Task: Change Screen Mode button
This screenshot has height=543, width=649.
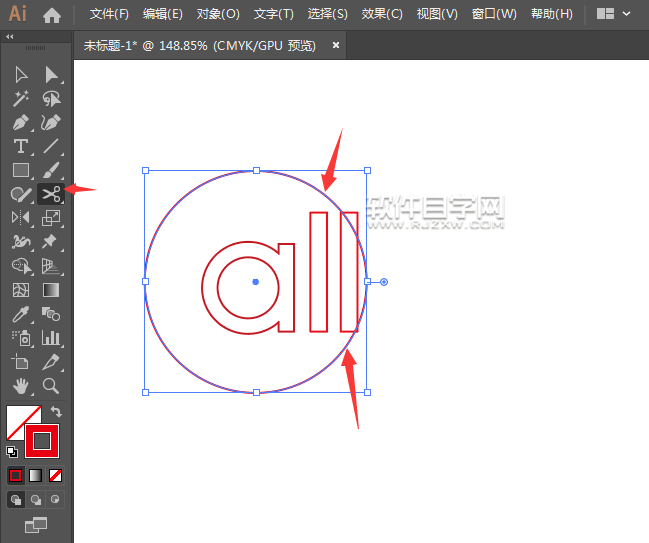Action: coord(36,525)
